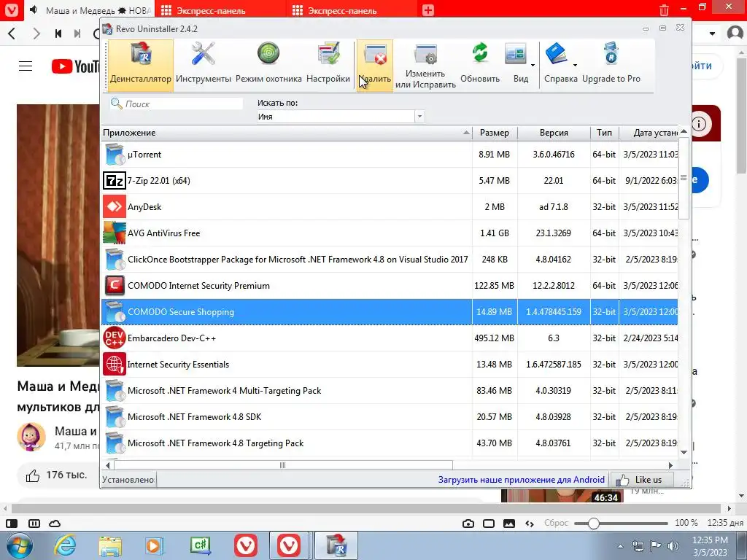747x560 pixels.
Task: Launch Internet Explorer from the taskbar
Action: coord(65,545)
